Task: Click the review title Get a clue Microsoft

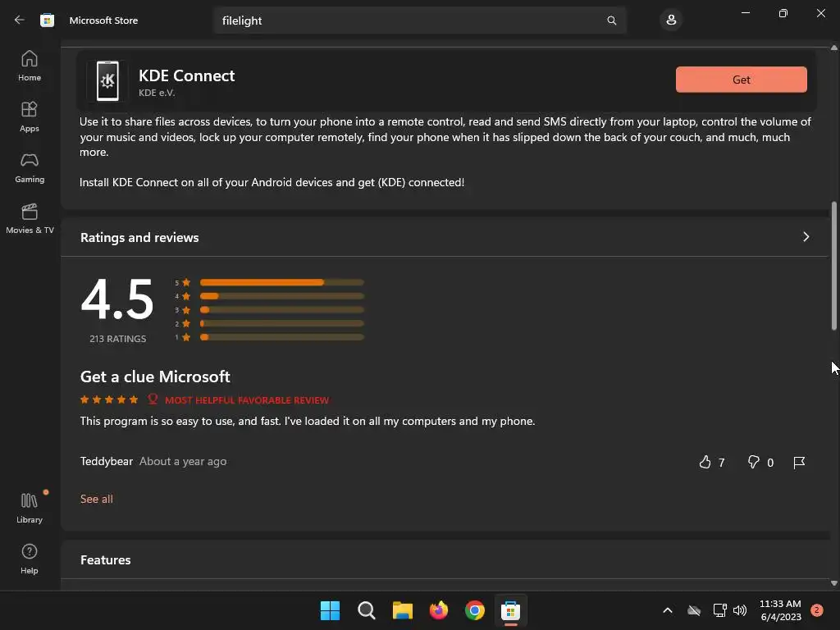Action: (x=155, y=377)
